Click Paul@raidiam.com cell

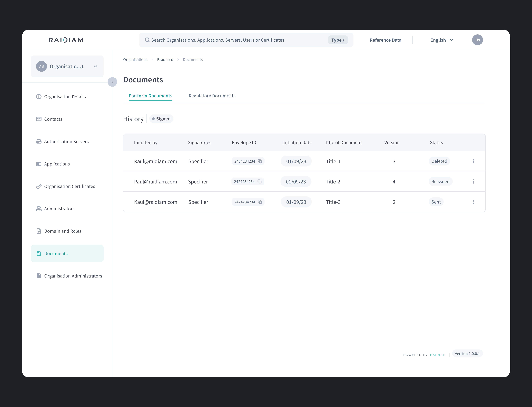(x=156, y=182)
